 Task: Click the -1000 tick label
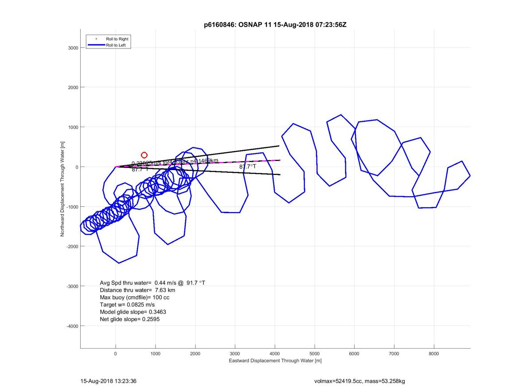point(72,207)
